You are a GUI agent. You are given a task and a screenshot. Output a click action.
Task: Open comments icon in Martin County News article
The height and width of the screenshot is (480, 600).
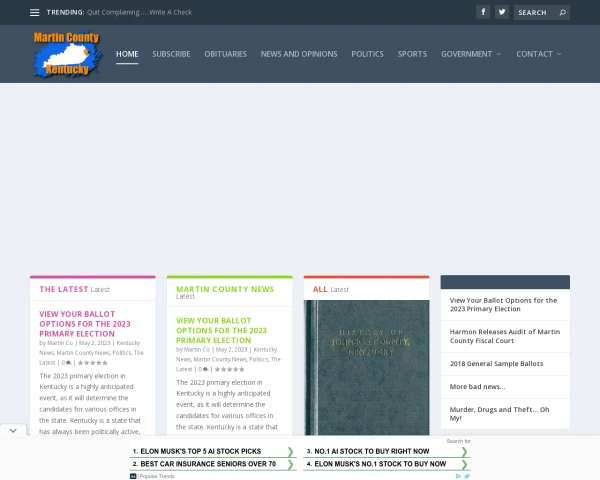coord(203,369)
